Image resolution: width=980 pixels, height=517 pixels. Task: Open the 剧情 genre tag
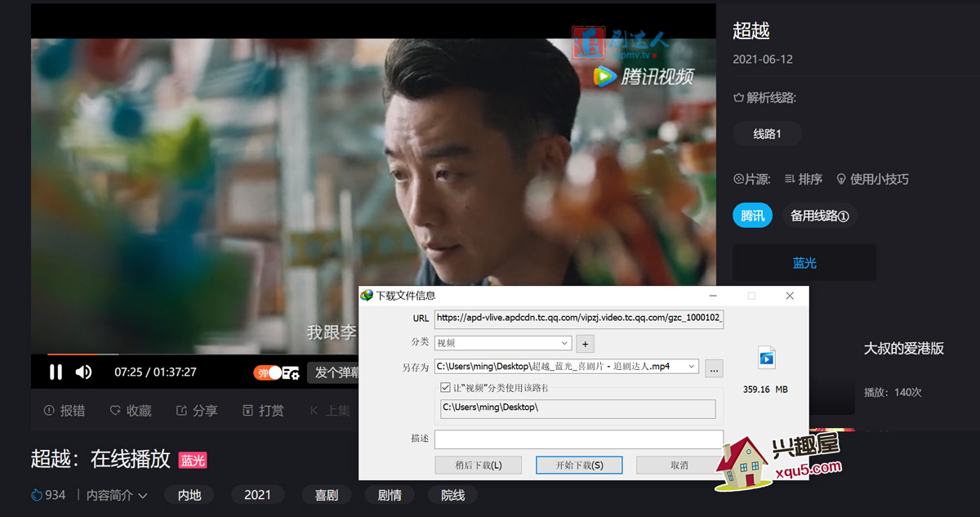[390, 495]
